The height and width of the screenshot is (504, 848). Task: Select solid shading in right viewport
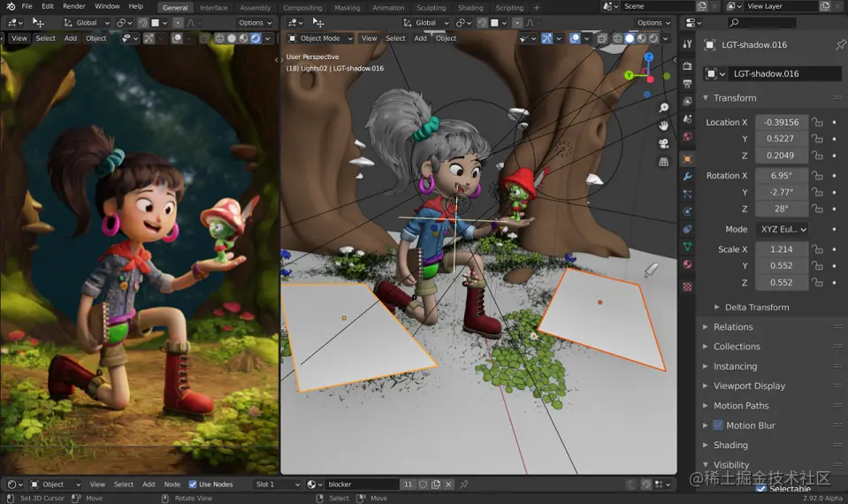(630, 38)
